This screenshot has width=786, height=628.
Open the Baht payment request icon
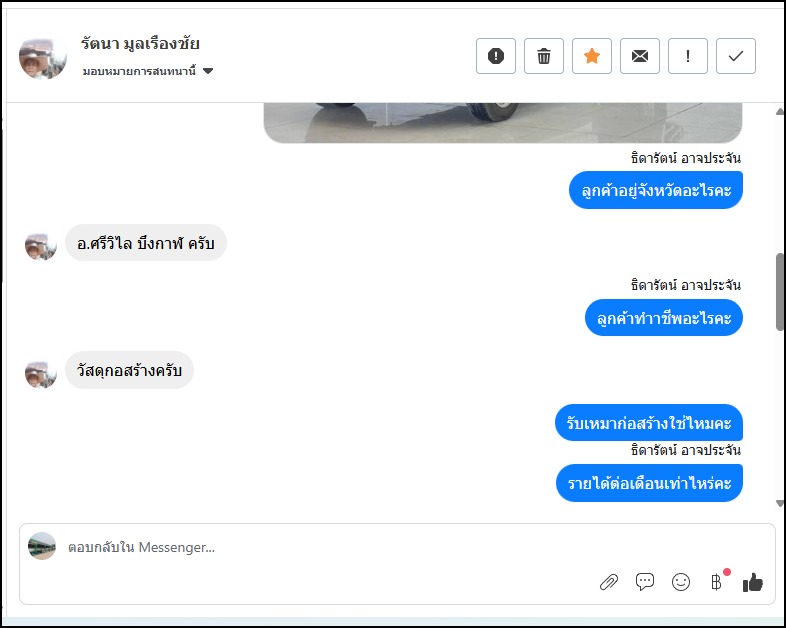coord(716,581)
